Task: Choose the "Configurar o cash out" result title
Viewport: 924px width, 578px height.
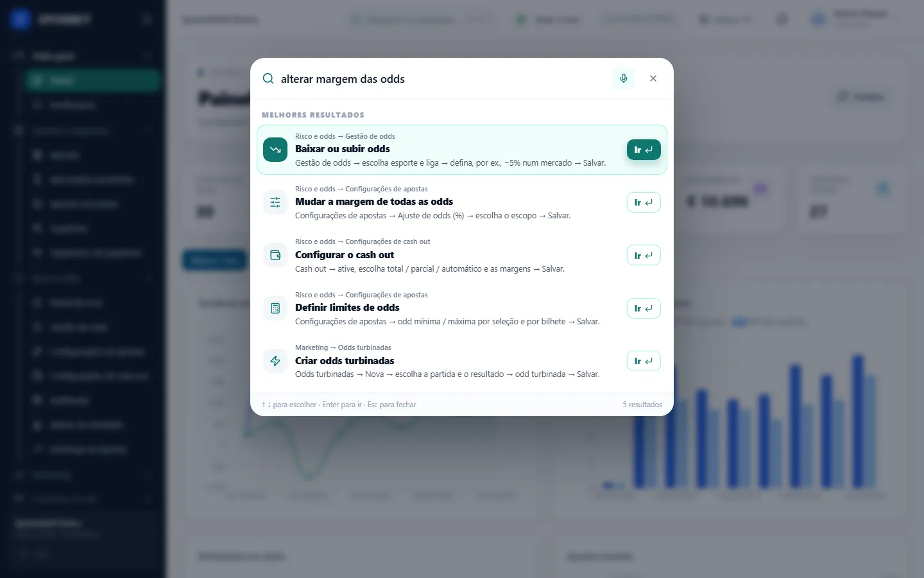Action: click(345, 255)
